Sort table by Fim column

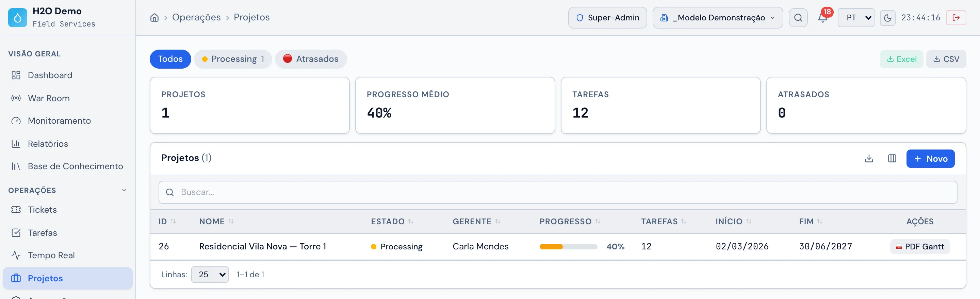[810, 222]
